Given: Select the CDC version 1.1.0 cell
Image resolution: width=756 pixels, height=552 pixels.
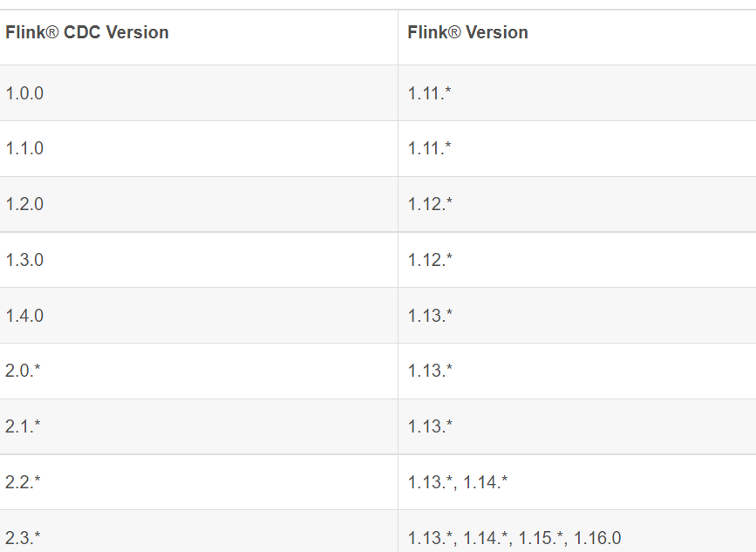Looking at the screenshot, I should coord(24,149).
